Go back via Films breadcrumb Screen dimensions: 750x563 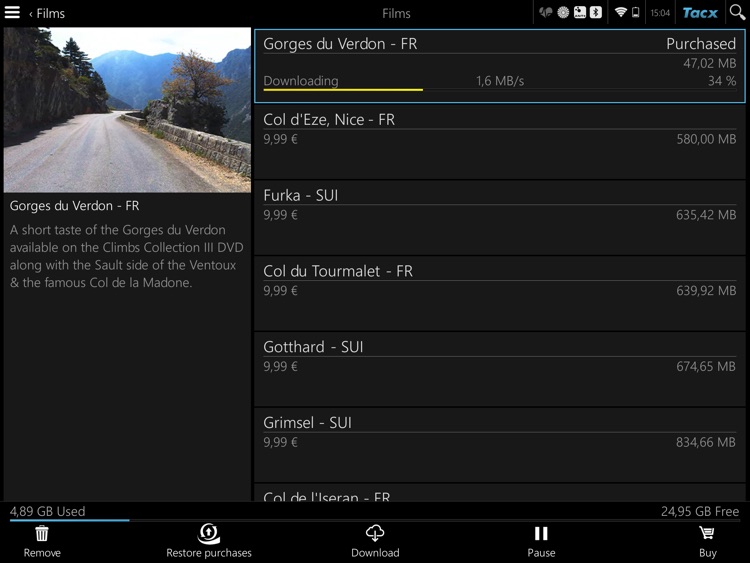[x=47, y=13]
